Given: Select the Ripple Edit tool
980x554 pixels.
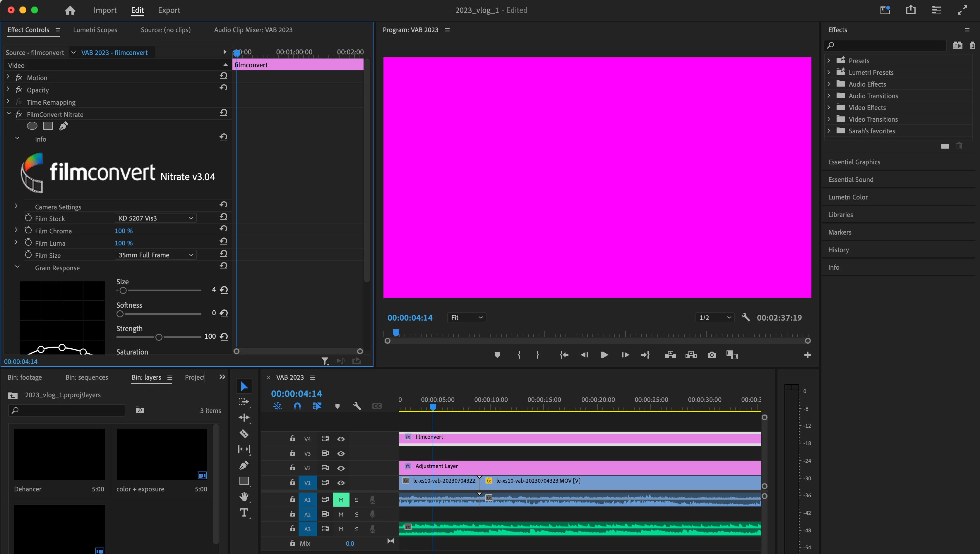Looking at the screenshot, I should tap(244, 417).
